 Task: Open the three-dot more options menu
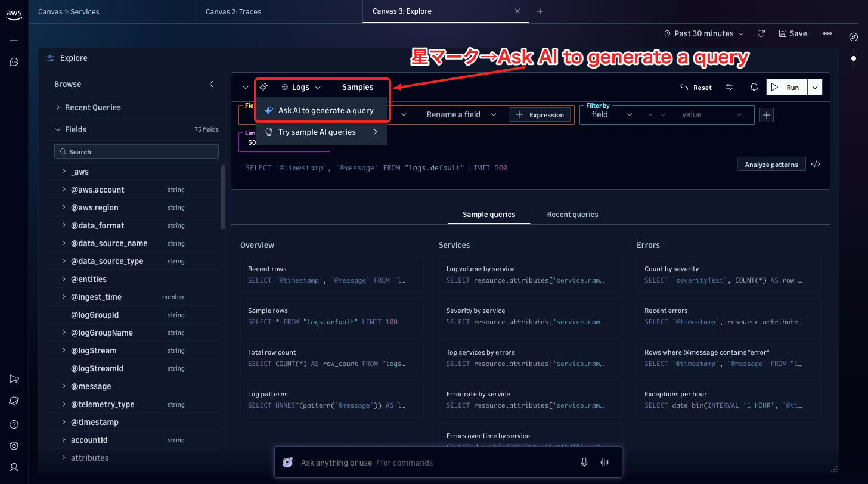[827, 34]
